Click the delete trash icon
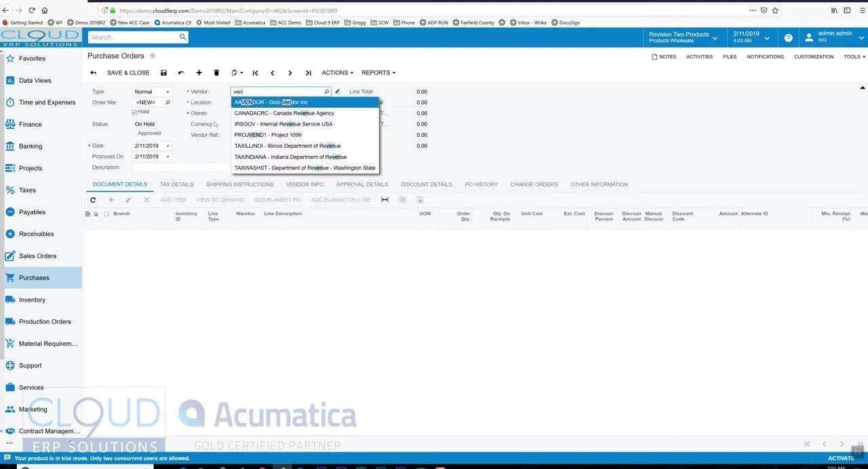Viewport: 868px width, 469px height. coord(216,73)
